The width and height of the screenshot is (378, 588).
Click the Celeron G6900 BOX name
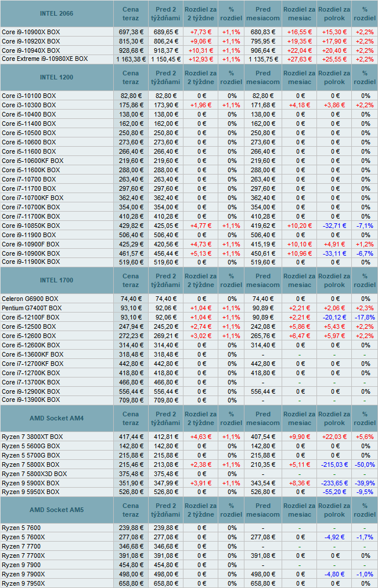[x=30, y=299]
